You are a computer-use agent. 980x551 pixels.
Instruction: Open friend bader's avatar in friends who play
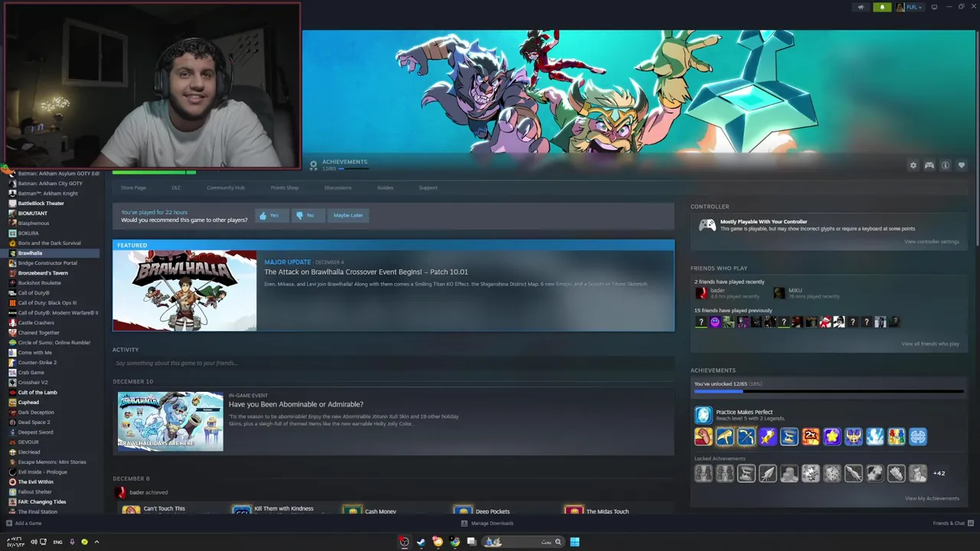[x=701, y=293]
